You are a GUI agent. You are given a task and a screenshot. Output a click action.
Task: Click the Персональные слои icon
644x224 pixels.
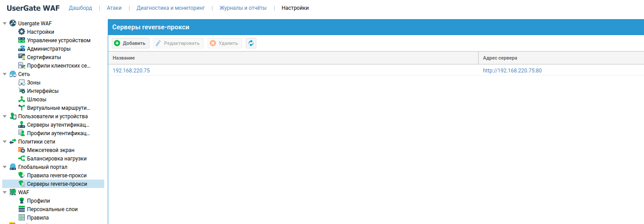coord(21,209)
